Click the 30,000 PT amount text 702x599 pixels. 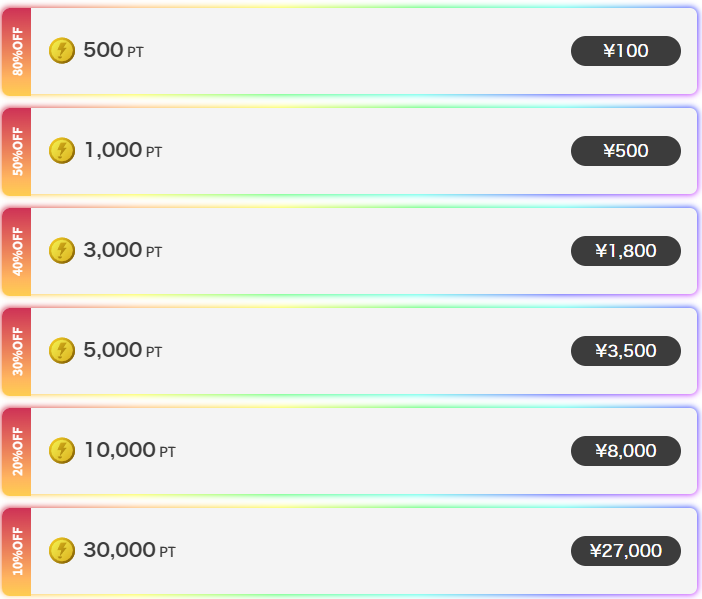[x=130, y=550]
